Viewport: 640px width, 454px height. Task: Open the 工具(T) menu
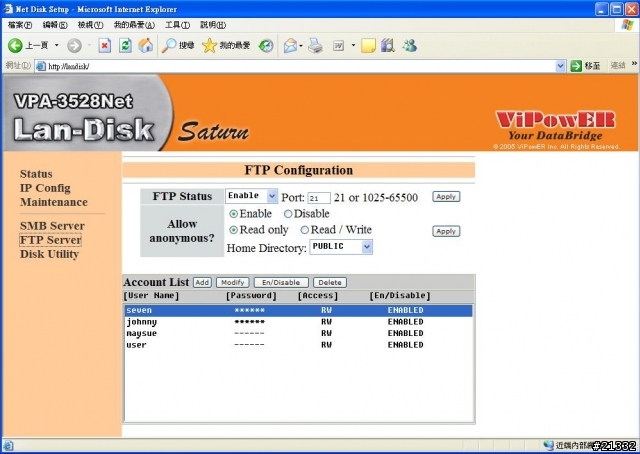(x=178, y=25)
